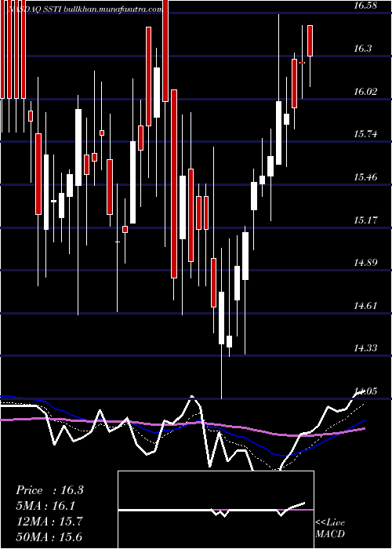Click the 16.3 price axis label
This screenshot has height=549, width=392.
pyautogui.click(x=362, y=49)
